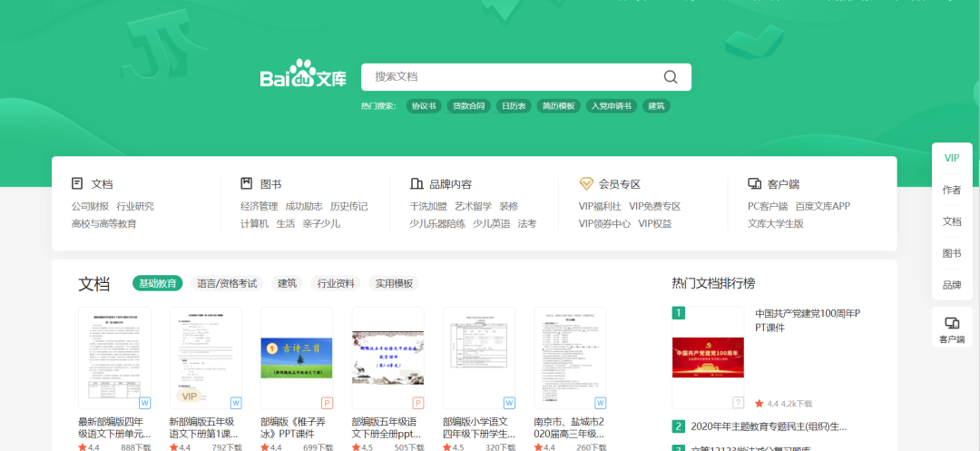The height and width of the screenshot is (451, 980).
Task: Open VIP in right sidebar
Action: click(x=952, y=158)
